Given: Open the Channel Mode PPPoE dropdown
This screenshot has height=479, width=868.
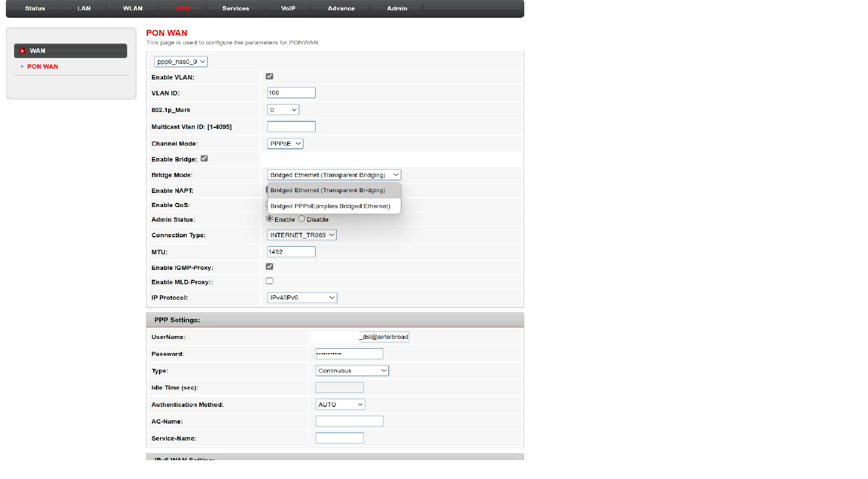Looking at the screenshot, I should coord(285,143).
